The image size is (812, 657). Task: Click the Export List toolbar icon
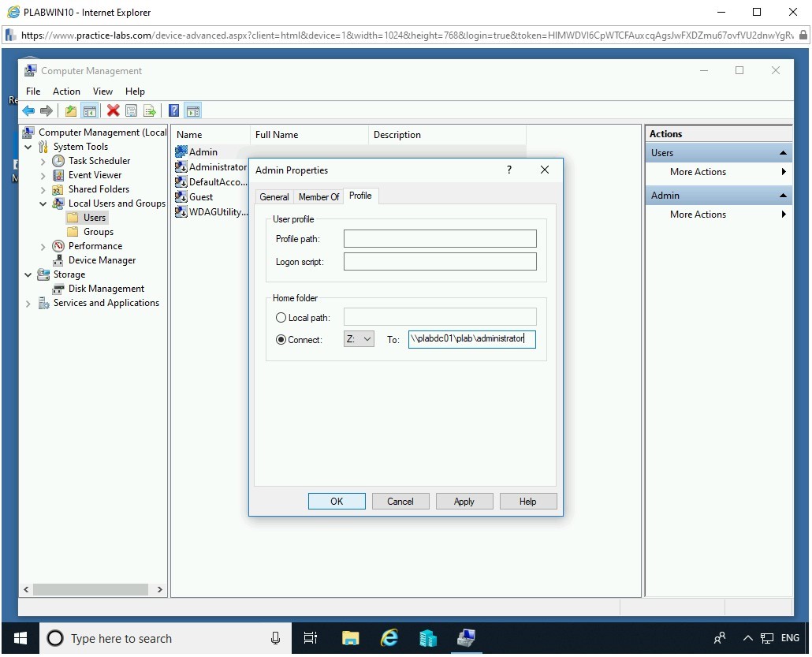150,110
